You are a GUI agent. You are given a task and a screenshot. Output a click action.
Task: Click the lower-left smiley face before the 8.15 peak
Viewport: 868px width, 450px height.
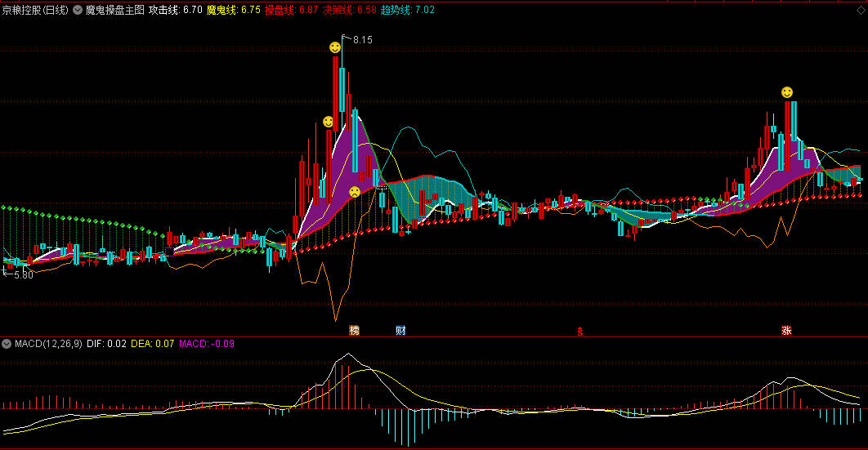point(328,122)
